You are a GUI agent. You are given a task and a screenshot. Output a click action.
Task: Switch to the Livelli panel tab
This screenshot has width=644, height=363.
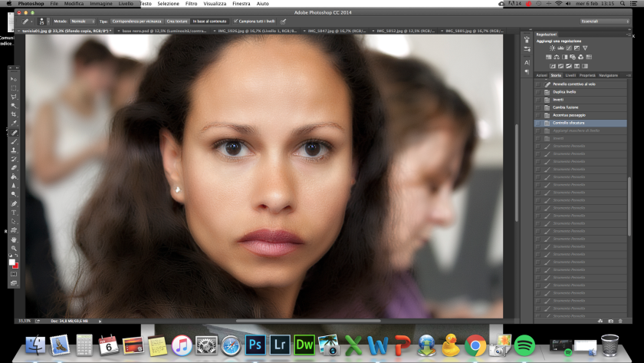coord(570,75)
